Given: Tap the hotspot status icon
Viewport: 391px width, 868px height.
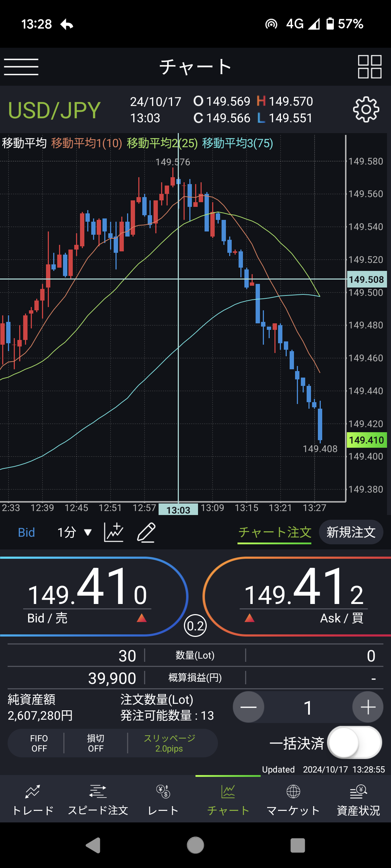Looking at the screenshot, I should 271,24.
